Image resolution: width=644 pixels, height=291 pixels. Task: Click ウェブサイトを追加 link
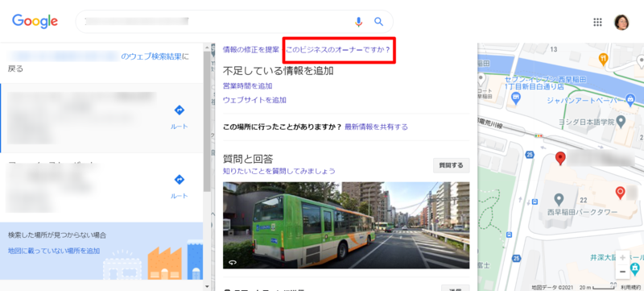254,100
